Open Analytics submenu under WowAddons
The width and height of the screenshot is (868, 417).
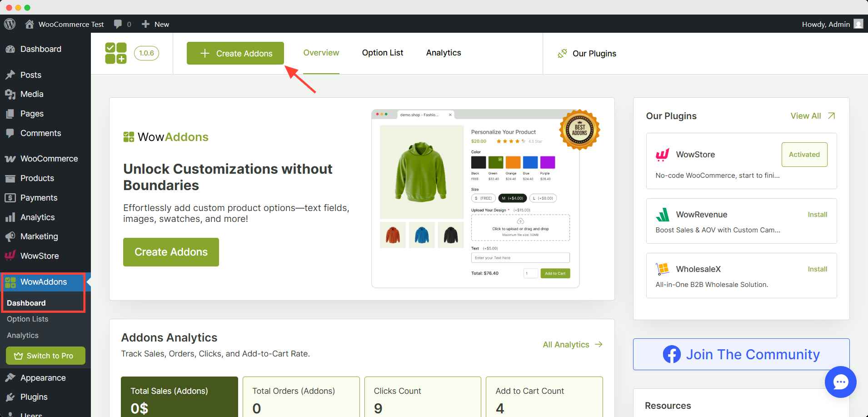(x=23, y=336)
